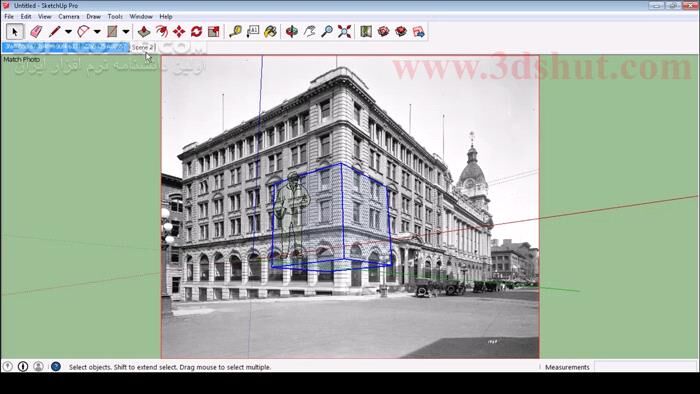The image size is (700, 394).
Task: Click the geo-location status bar icon
Action: click(8, 366)
